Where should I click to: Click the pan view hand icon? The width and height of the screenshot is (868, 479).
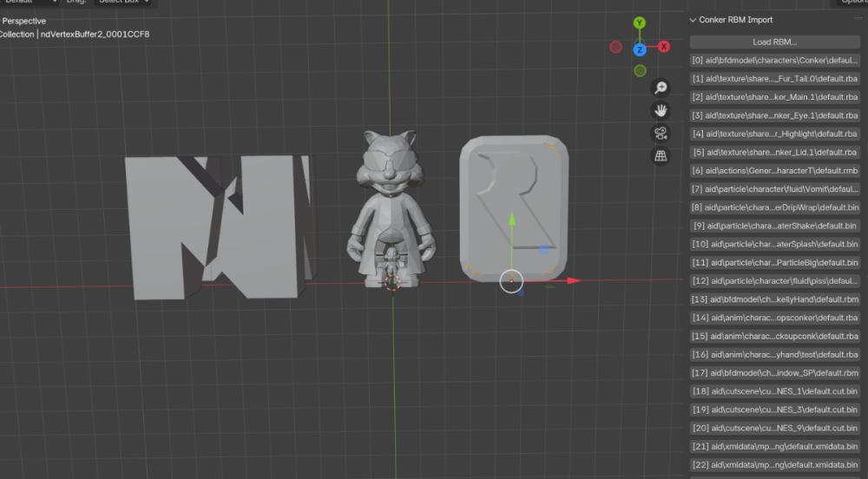pyautogui.click(x=661, y=110)
